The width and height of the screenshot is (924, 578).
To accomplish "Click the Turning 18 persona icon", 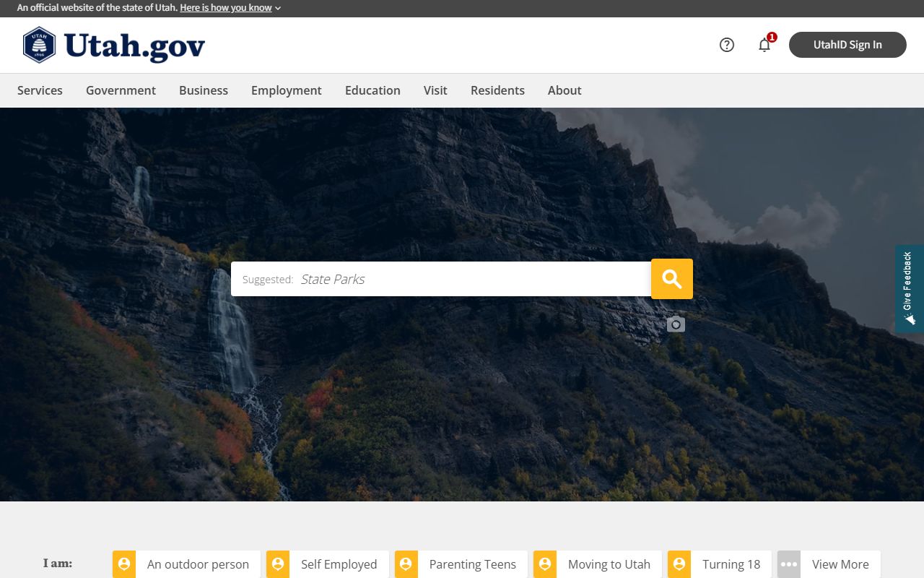I will [x=679, y=564].
